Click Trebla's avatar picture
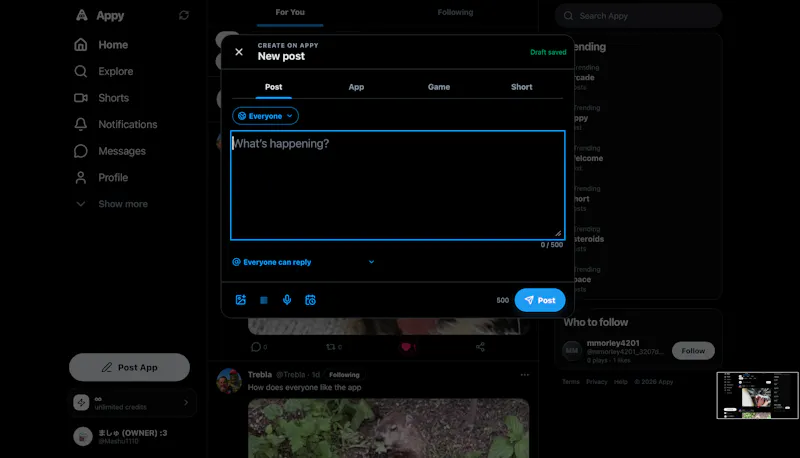 [229, 381]
